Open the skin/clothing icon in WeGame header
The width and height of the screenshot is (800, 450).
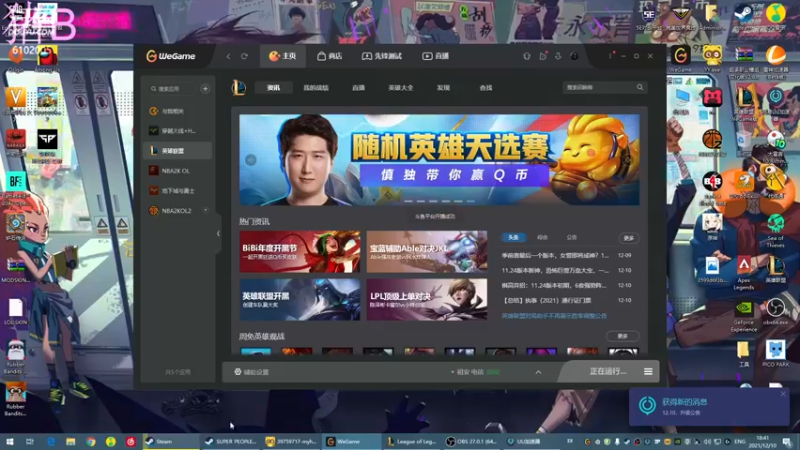click(527, 56)
